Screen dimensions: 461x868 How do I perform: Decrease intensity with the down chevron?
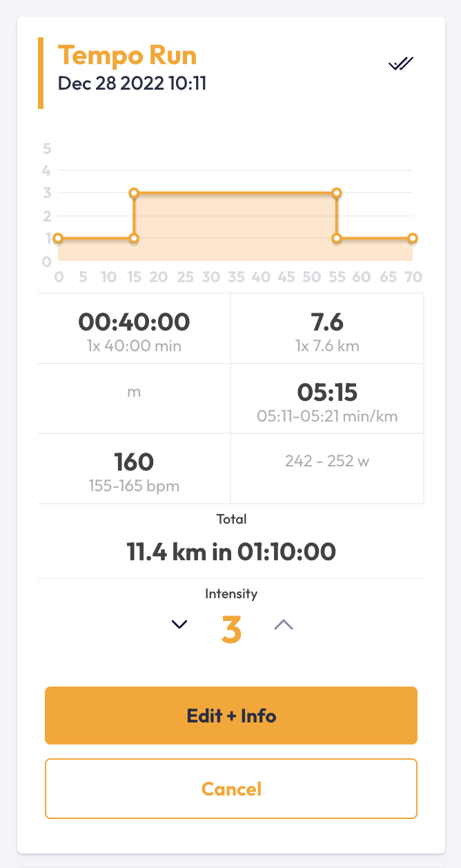coord(179,624)
